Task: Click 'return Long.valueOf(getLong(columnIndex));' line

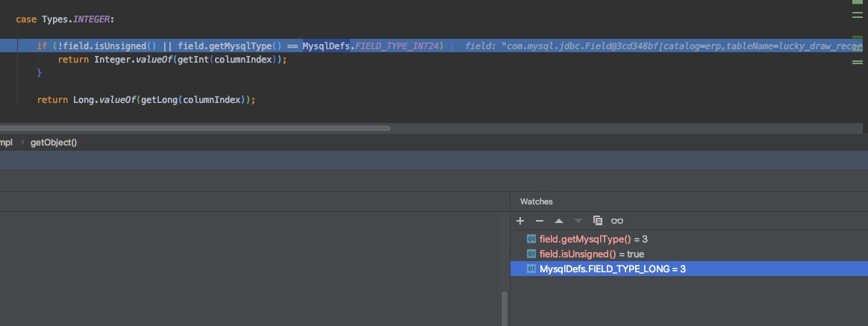Action: point(146,100)
